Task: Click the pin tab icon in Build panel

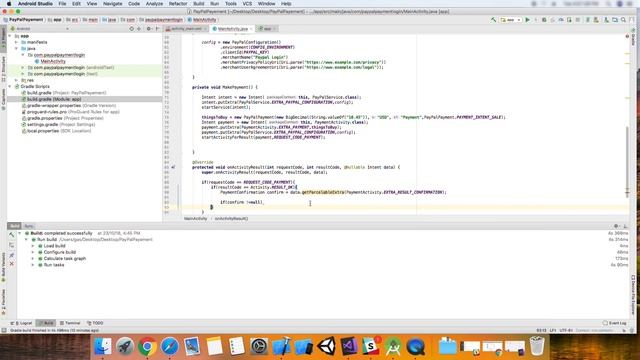Action: [x=11, y=255]
